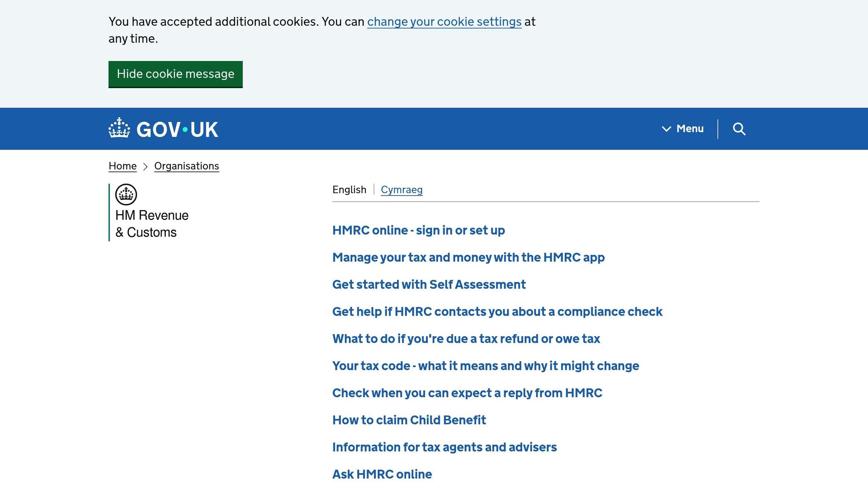The height and width of the screenshot is (488, 868).
Task: Click the English language label
Action: (349, 190)
